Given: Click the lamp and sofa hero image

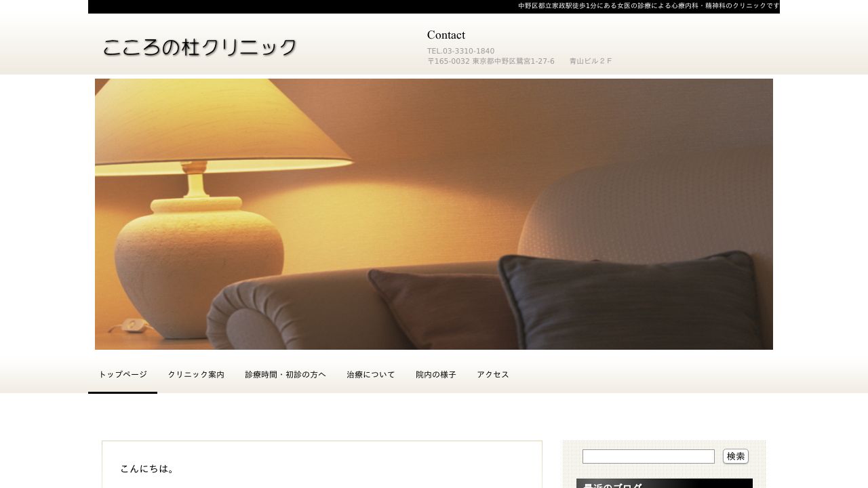Looking at the screenshot, I should click(434, 213).
